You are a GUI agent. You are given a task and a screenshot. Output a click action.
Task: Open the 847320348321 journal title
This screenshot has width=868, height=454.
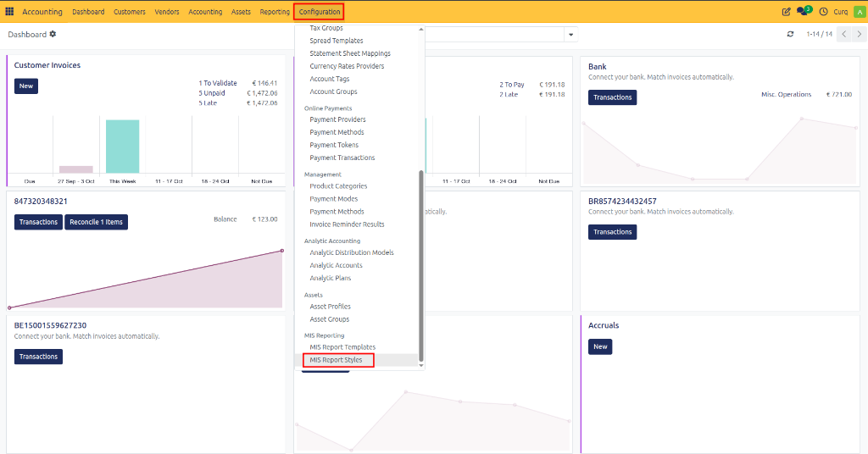tap(41, 202)
